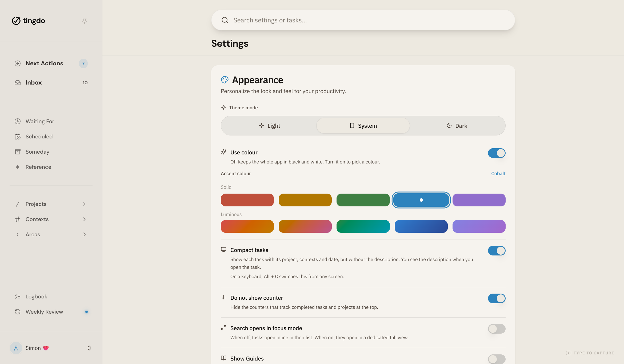Pick the solid green accent swatch
The height and width of the screenshot is (364, 624).
click(x=363, y=200)
